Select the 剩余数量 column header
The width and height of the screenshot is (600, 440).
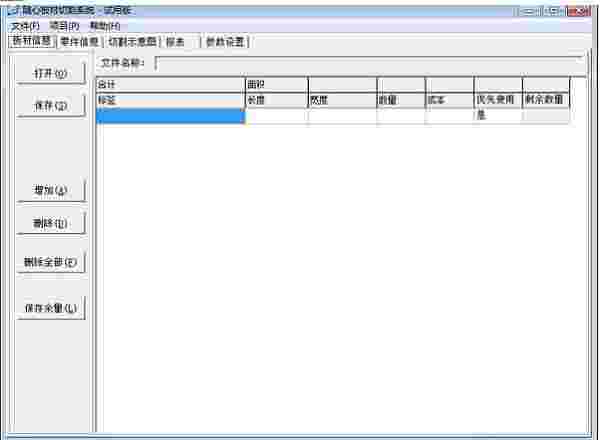pyautogui.click(x=546, y=100)
